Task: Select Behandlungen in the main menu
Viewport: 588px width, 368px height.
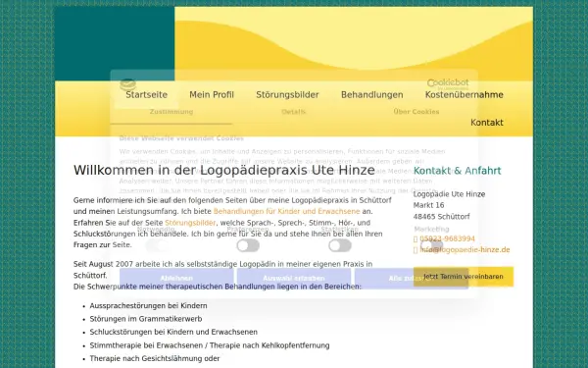Action: tap(372, 94)
